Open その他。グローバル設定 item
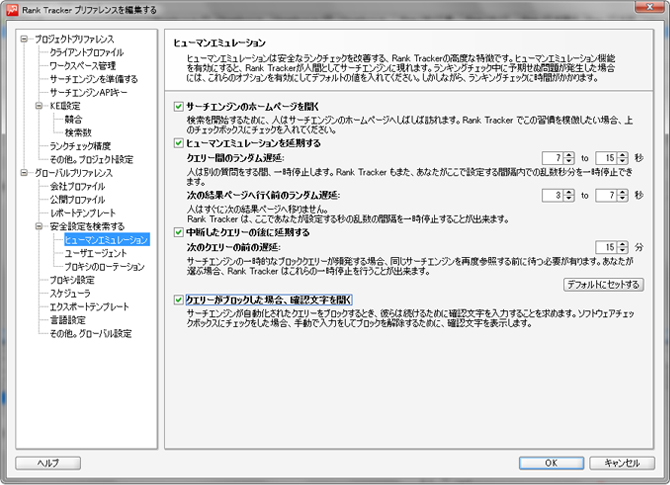670x485 pixels. [x=91, y=333]
